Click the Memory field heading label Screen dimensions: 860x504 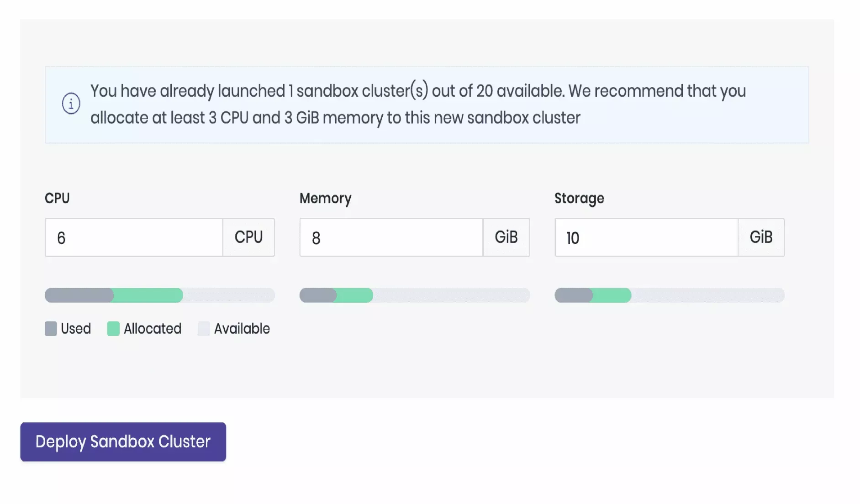point(325,199)
